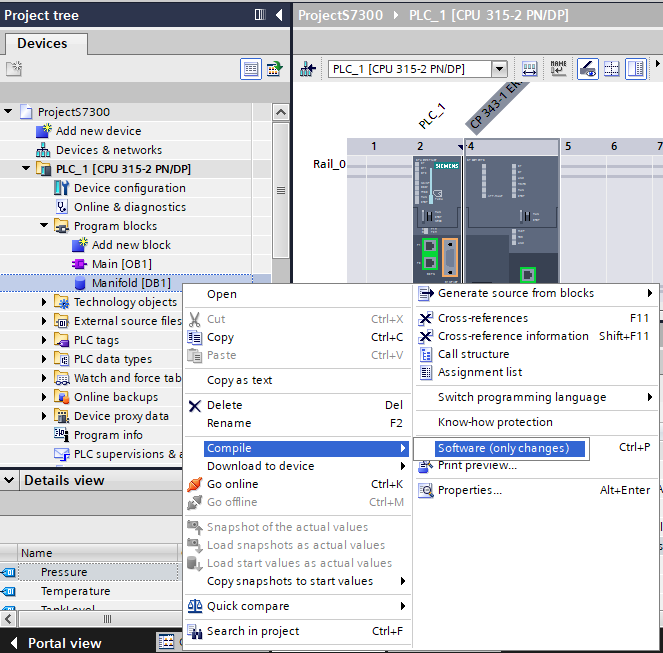Expand the Technology objects folder
The image size is (663, 653).
tap(44, 302)
